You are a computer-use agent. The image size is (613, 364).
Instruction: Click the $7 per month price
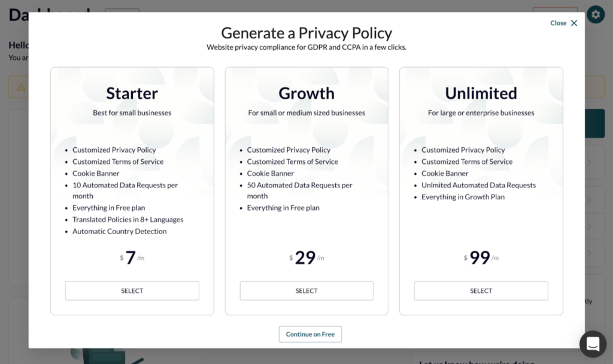click(131, 257)
